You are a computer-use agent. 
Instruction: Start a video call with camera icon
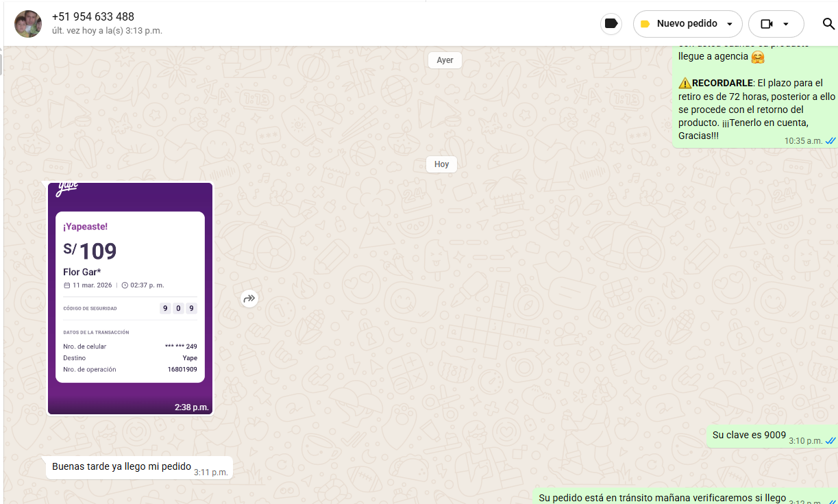pos(766,24)
